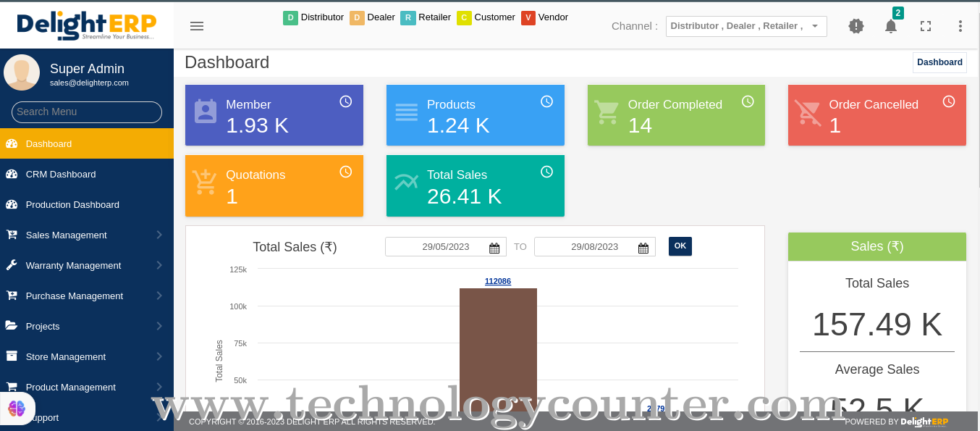Screen dimensions: 980x431
Task: Click the Order Cancelled crossed-cart icon
Action: pos(808,112)
